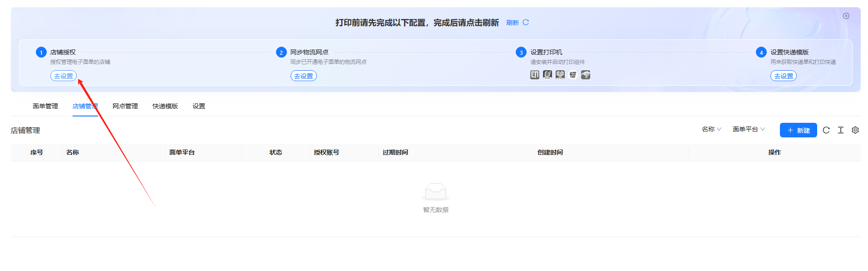
Task: Open the 设置 tab
Action: 199,106
